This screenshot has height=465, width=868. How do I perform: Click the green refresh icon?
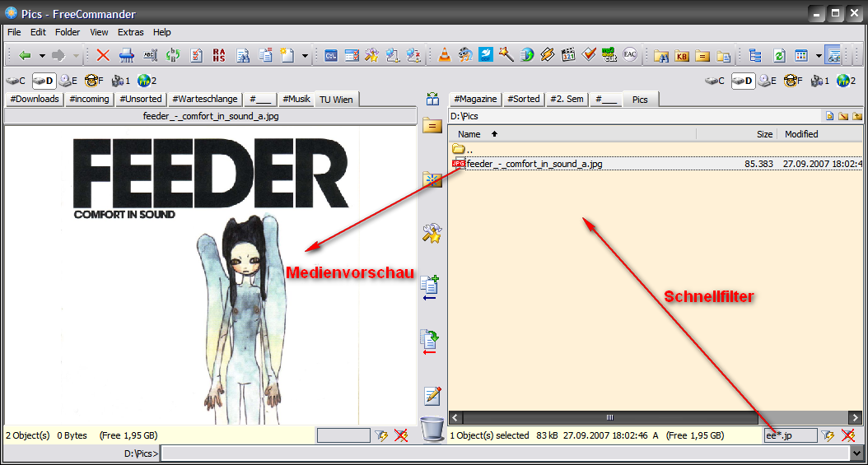(x=779, y=55)
